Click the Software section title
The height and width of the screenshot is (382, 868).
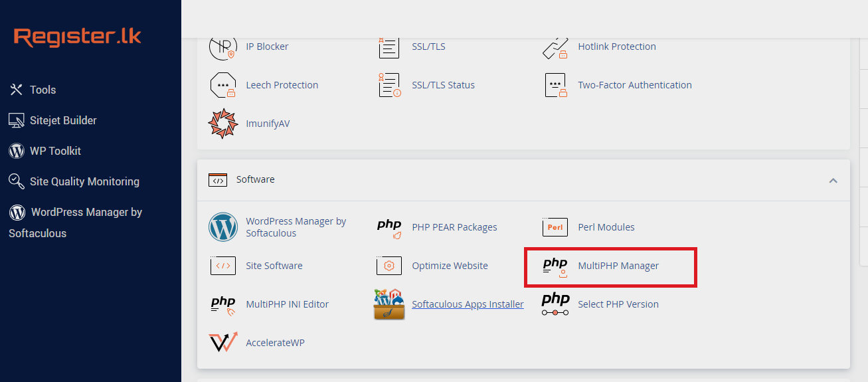point(256,179)
